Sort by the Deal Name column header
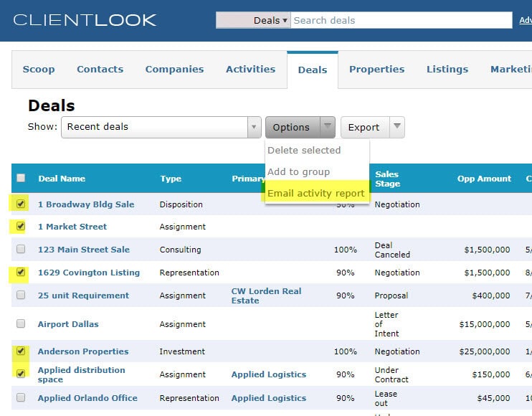The width and height of the screenshot is (532, 416). click(62, 179)
